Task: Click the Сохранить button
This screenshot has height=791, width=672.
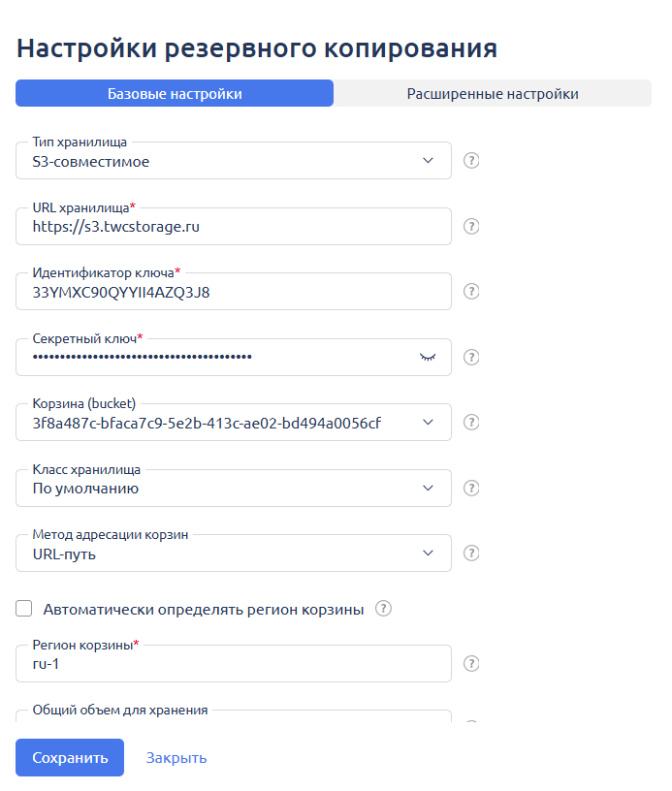Action: click(x=70, y=757)
